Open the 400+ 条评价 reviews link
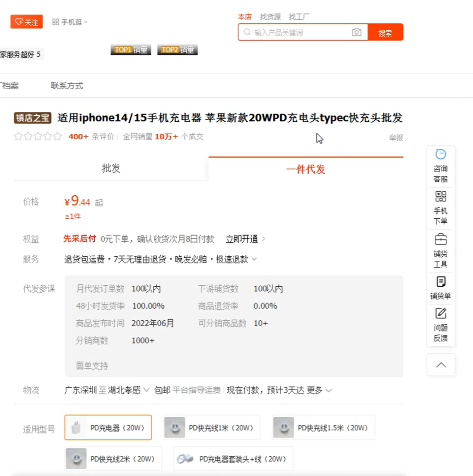The image size is (473, 476). tap(91, 137)
